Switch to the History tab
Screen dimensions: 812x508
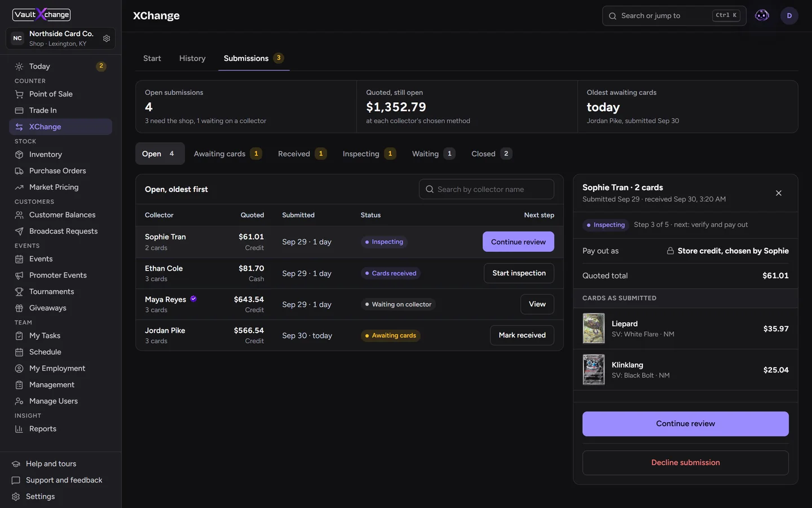coord(192,58)
